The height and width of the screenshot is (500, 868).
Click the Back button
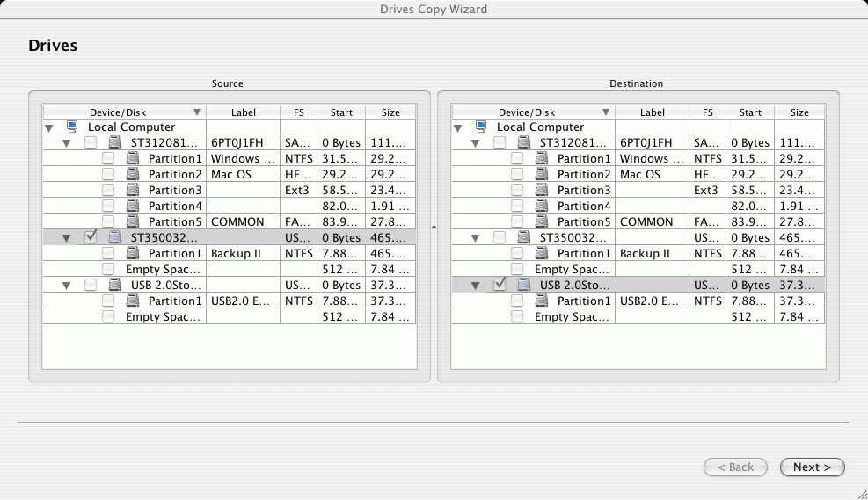pos(735,467)
